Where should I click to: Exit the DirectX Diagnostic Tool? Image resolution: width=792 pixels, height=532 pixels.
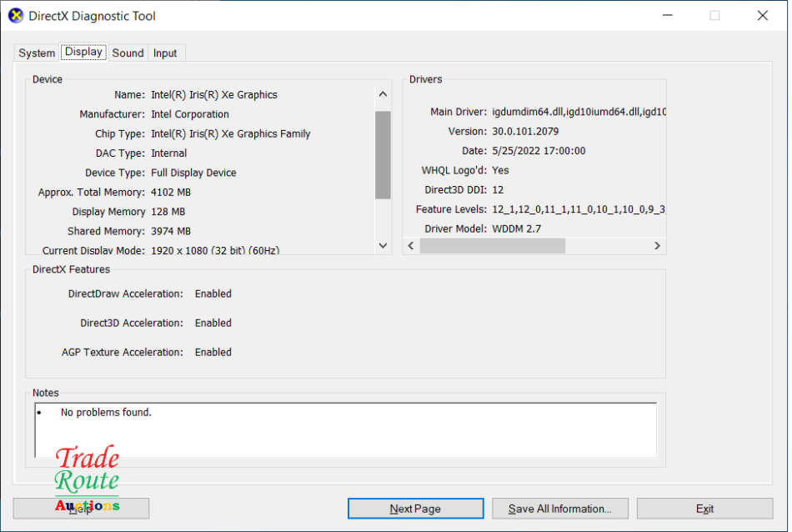point(704,509)
